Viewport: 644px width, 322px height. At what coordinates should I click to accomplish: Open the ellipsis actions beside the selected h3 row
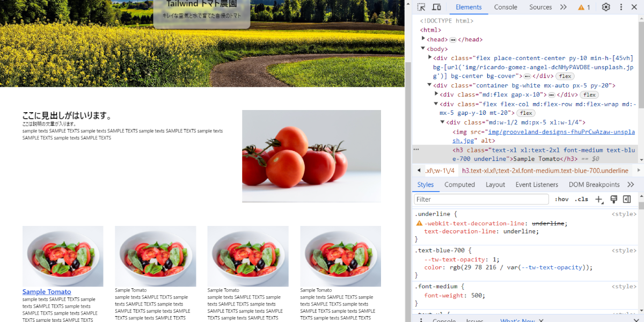coord(416,150)
